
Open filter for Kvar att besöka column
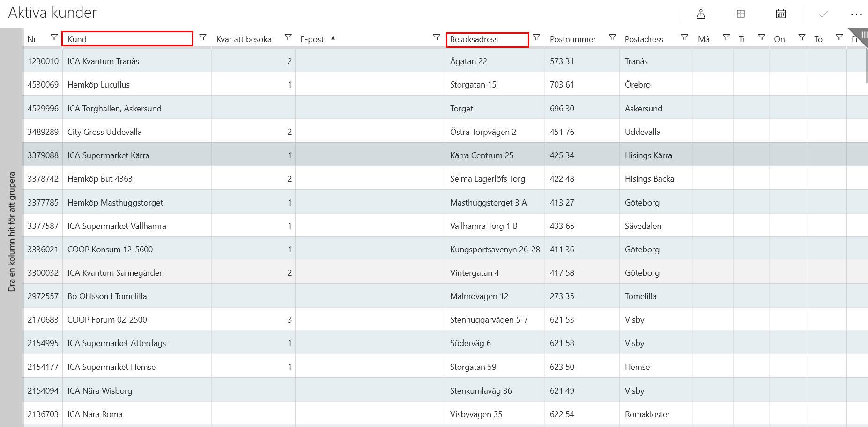288,37
